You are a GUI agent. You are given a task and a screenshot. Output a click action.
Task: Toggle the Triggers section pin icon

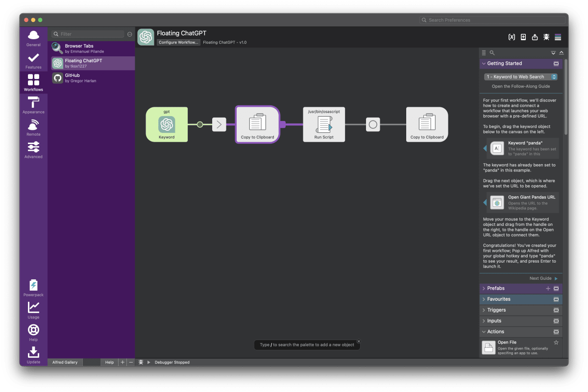coord(556,310)
